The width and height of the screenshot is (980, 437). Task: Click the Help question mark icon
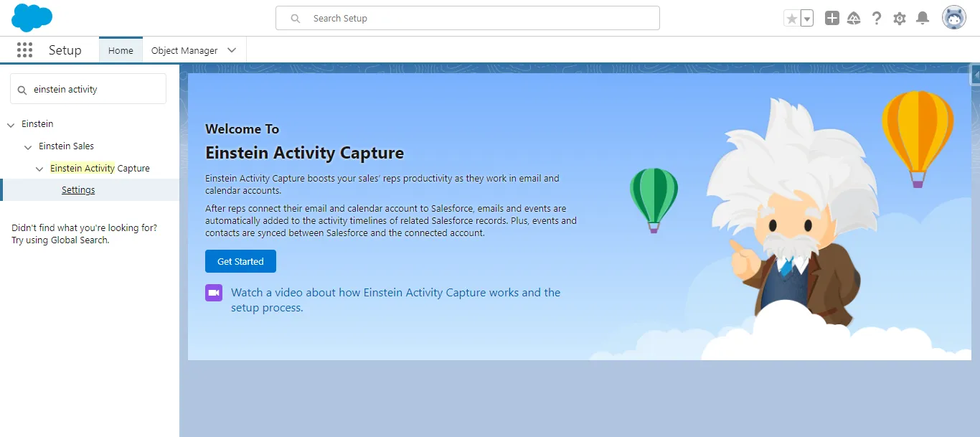coord(876,19)
